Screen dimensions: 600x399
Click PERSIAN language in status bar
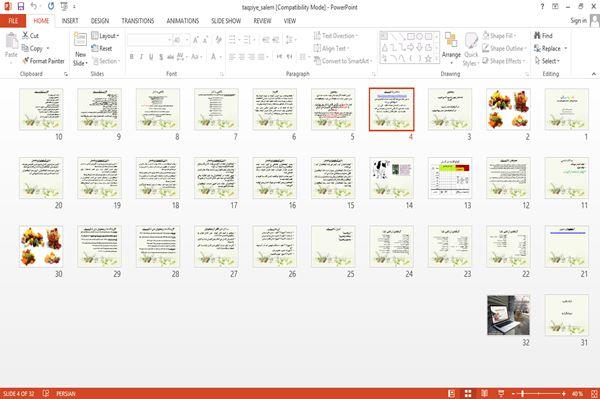(66, 393)
